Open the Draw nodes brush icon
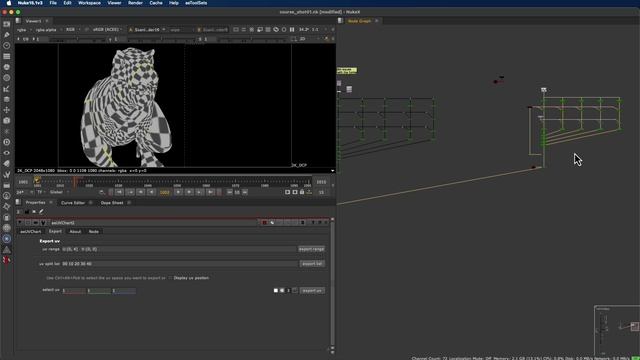This screenshot has height=360, width=640. (7, 35)
